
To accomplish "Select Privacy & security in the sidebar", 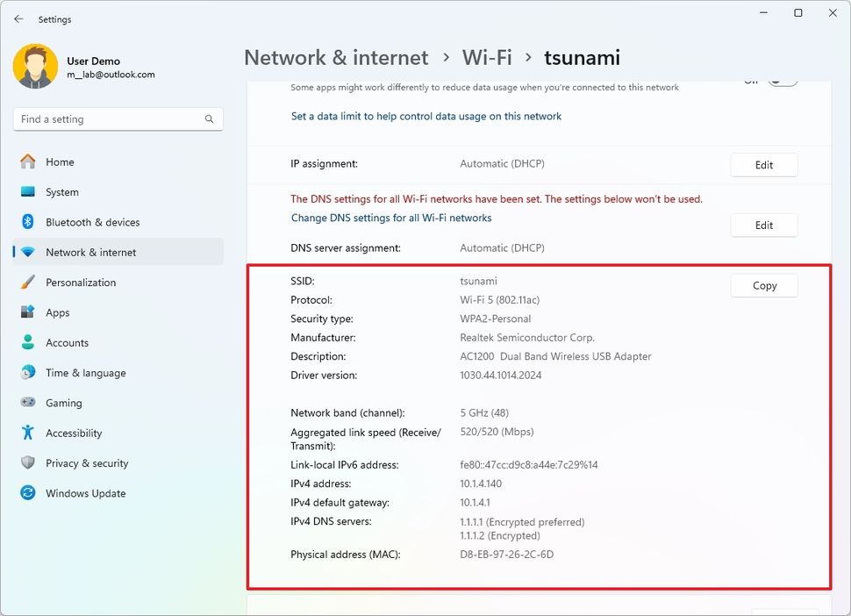I will (87, 462).
